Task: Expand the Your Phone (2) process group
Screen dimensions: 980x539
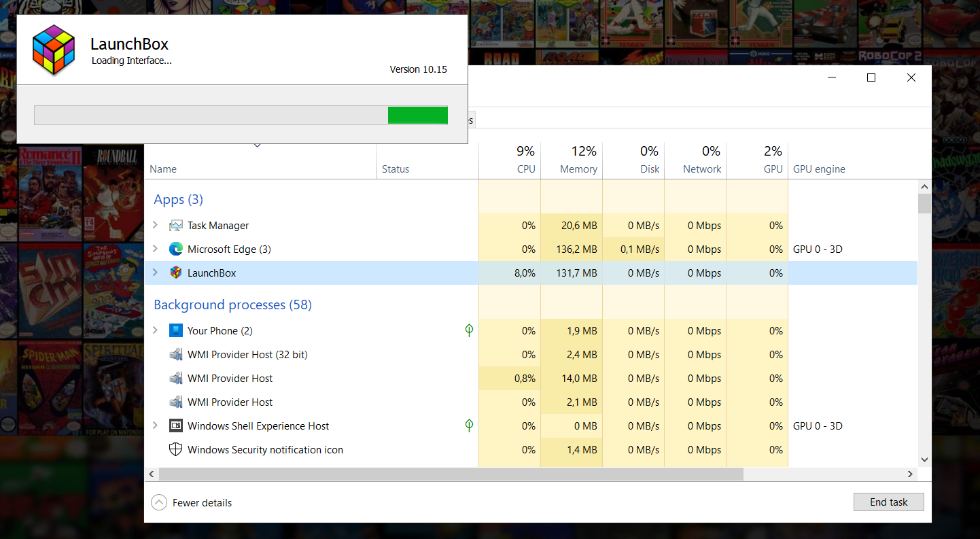Action: pyautogui.click(x=155, y=330)
